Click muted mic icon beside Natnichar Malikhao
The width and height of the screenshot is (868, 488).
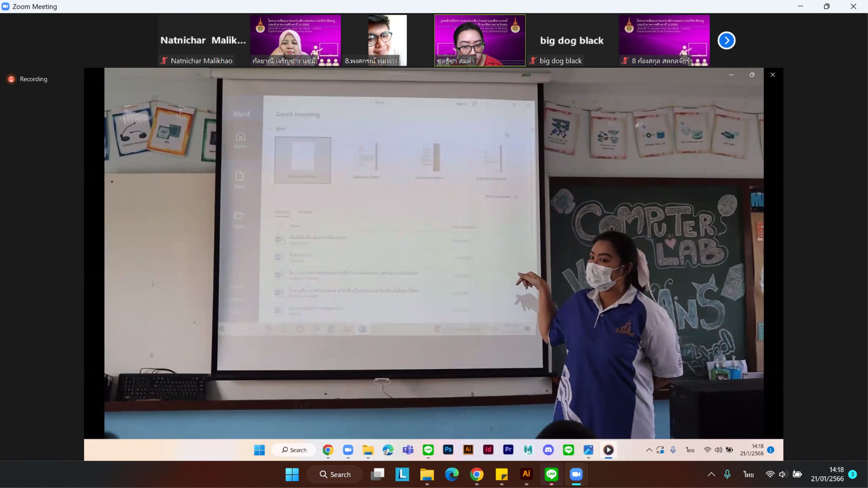pos(164,61)
